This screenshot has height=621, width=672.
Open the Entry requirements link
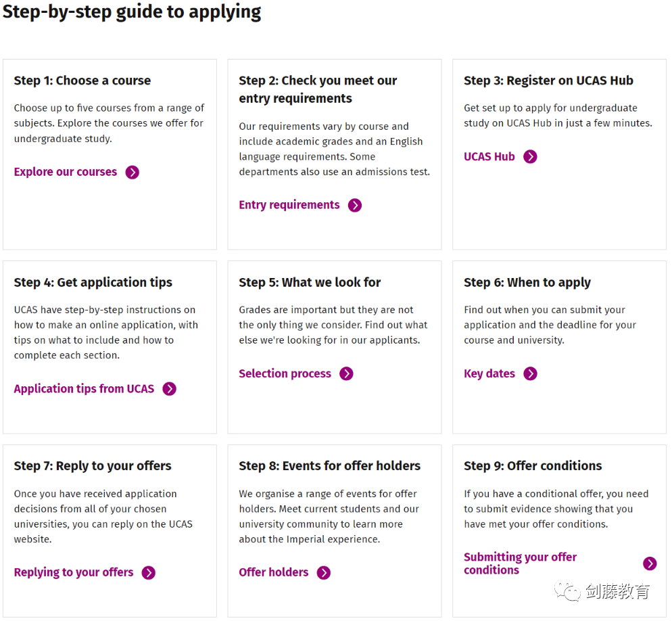[x=289, y=205]
